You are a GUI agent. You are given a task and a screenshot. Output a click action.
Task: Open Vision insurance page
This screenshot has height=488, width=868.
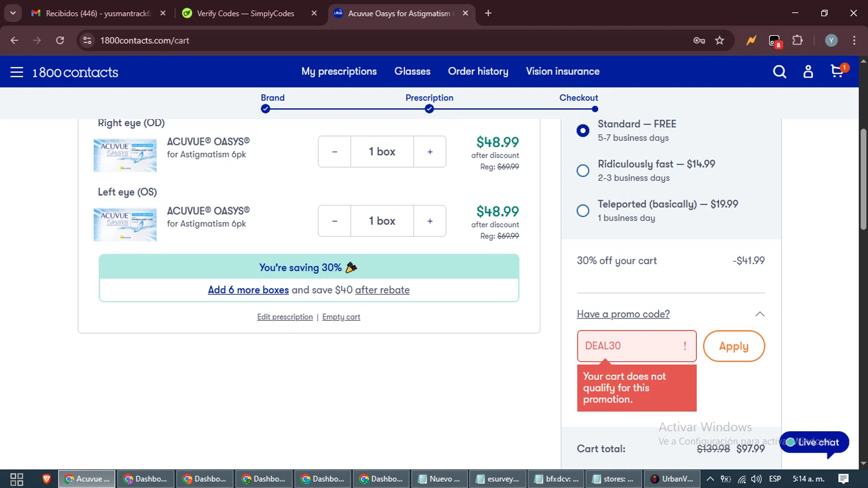562,71
